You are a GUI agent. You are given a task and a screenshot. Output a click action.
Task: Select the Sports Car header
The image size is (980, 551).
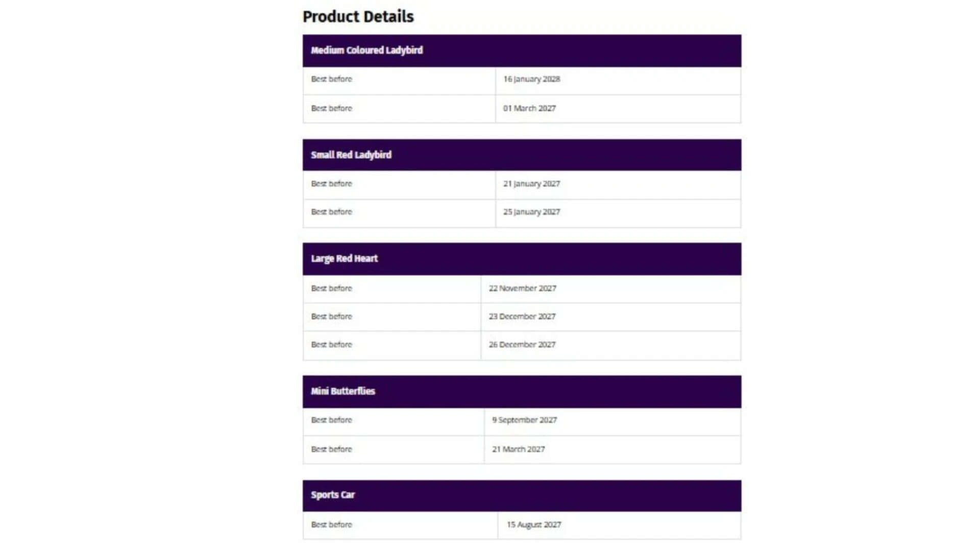point(522,495)
